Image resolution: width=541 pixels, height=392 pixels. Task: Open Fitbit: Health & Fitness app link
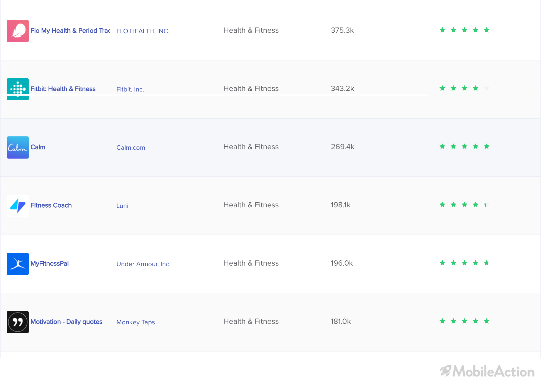63,89
